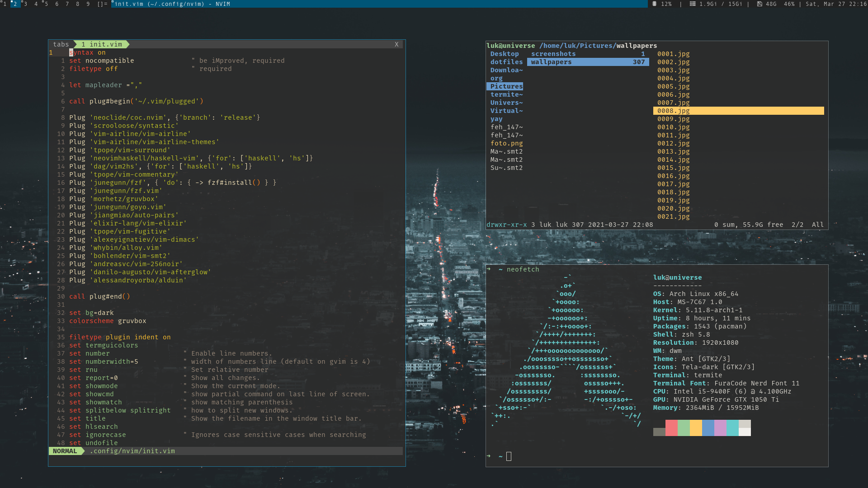This screenshot has width=868, height=488.
Task: Switch to dwm workspace tag 3
Action: [x=25, y=4]
